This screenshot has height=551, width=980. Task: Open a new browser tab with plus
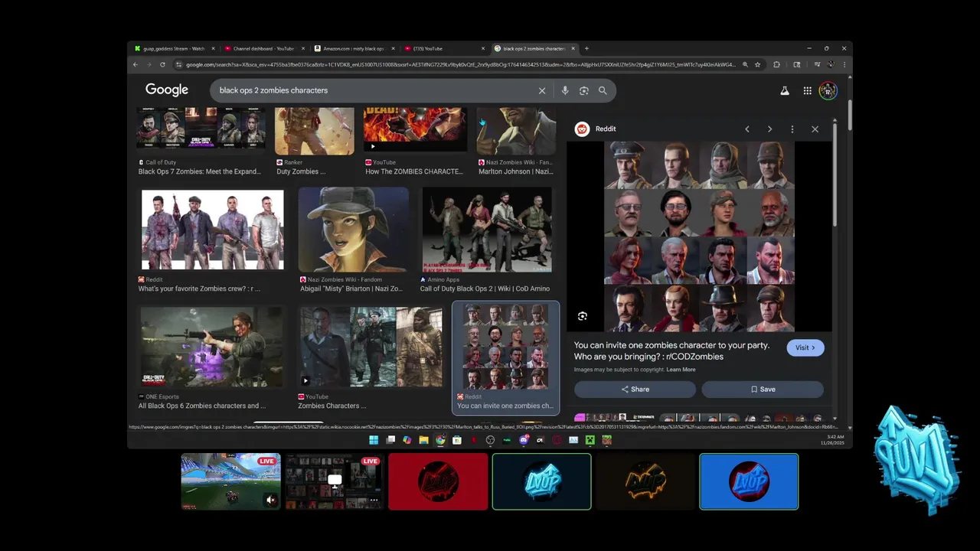pyautogui.click(x=586, y=48)
